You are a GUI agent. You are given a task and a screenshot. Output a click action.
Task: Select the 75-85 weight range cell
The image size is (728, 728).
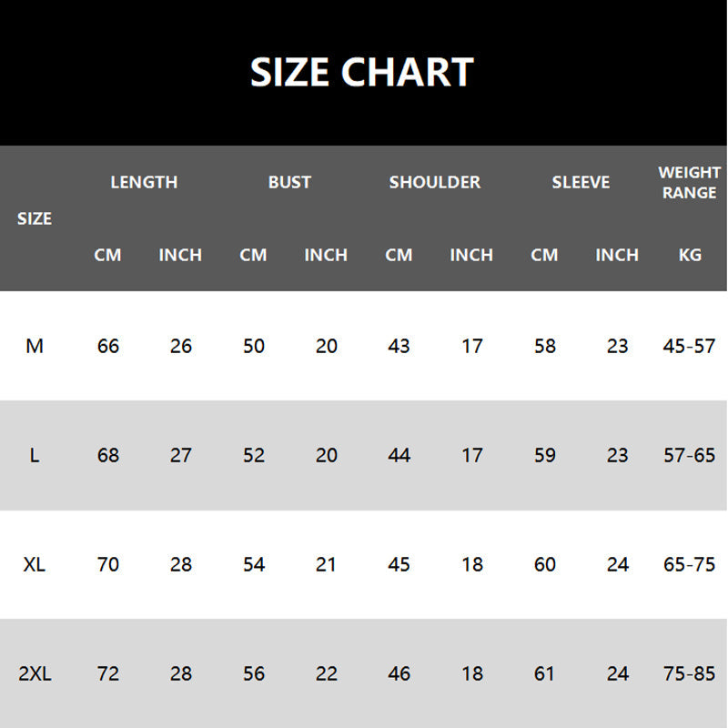[690, 673]
